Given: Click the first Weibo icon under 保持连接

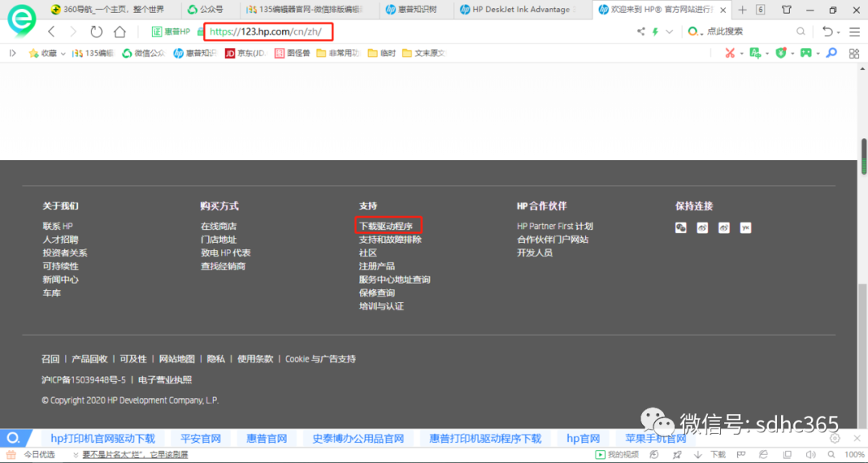Looking at the screenshot, I should [702, 227].
